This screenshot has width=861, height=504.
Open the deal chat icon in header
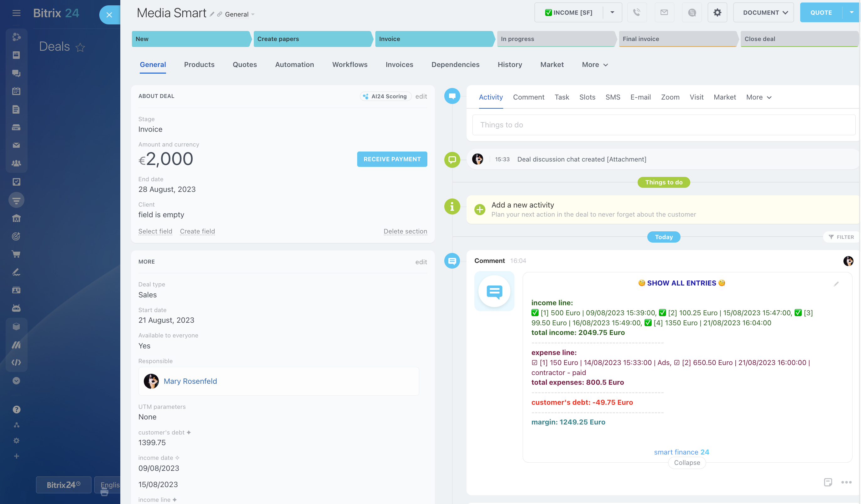tap(692, 13)
